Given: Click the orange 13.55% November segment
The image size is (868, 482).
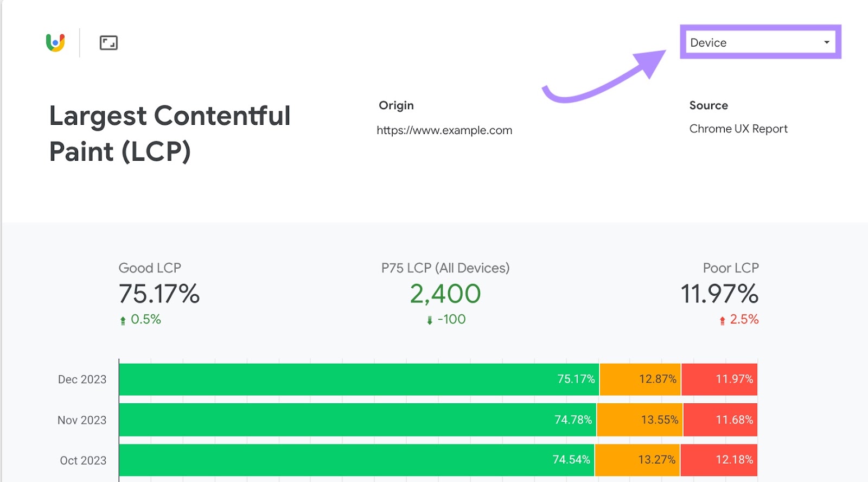Looking at the screenshot, I should pos(640,420).
